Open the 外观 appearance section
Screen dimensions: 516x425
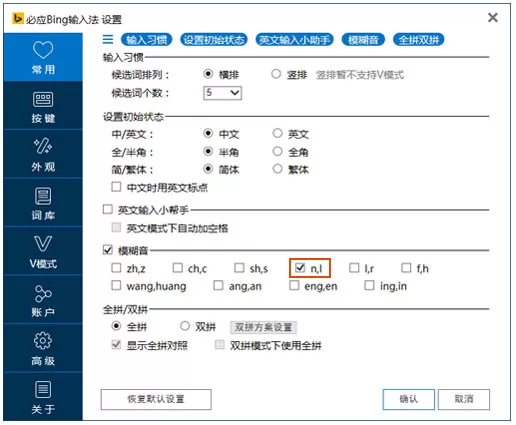(x=43, y=155)
